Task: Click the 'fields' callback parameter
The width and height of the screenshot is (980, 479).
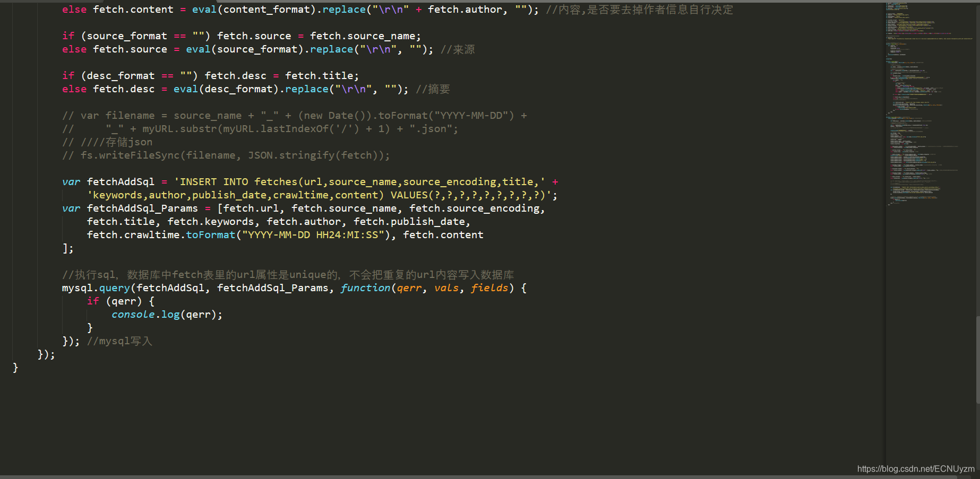Action: (x=489, y=288)
